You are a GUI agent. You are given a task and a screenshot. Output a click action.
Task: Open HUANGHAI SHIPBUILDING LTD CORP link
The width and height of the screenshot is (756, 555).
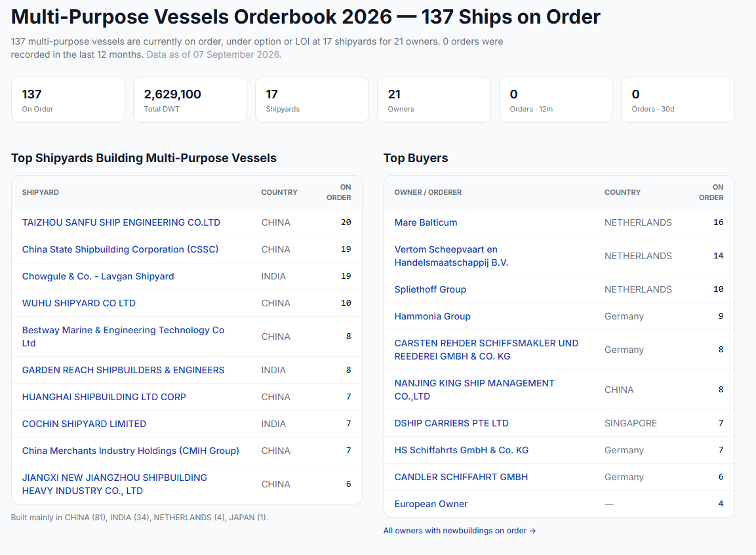coord(104,397)
